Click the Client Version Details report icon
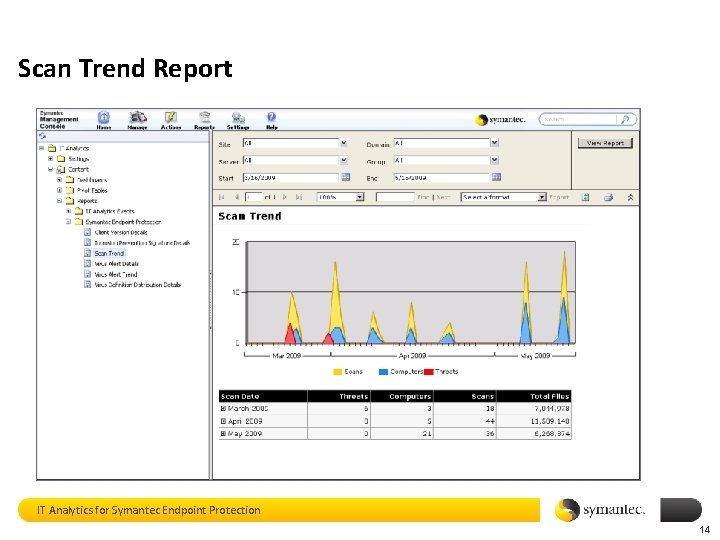 pos(87,232)
